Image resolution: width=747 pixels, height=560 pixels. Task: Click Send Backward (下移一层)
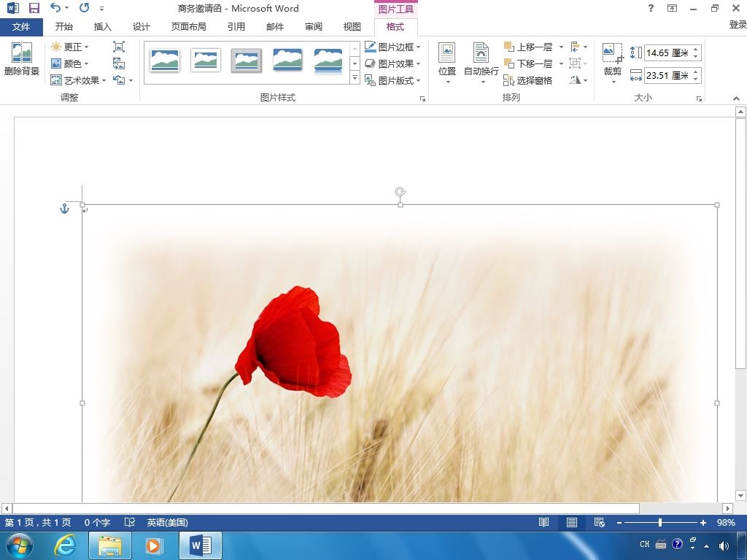tap(528, 63)
